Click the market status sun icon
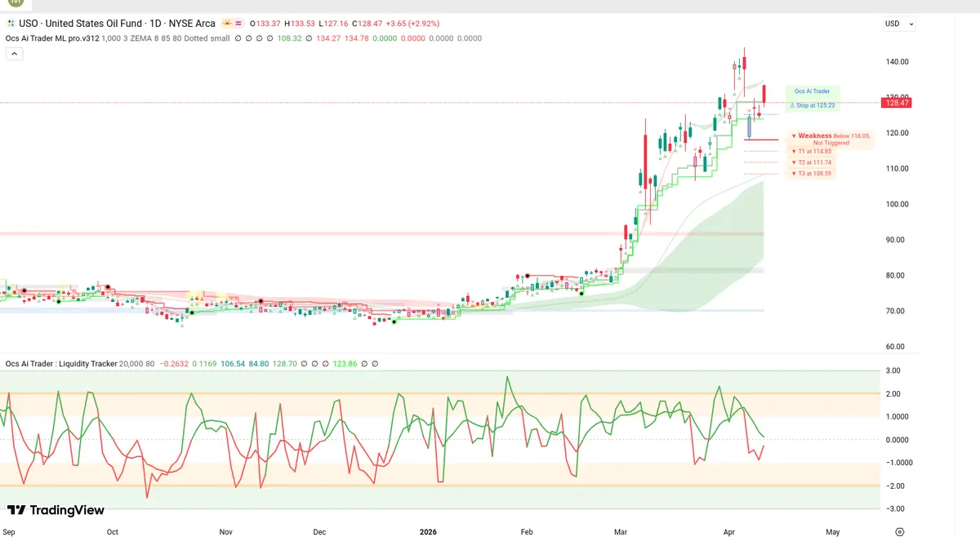 225,24
